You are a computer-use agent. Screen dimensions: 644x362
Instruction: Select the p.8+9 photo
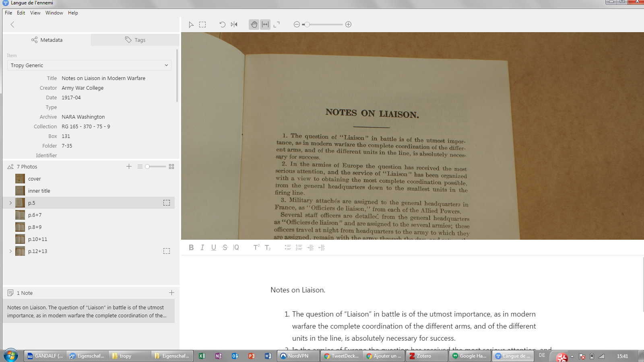(x=89, y=227)
